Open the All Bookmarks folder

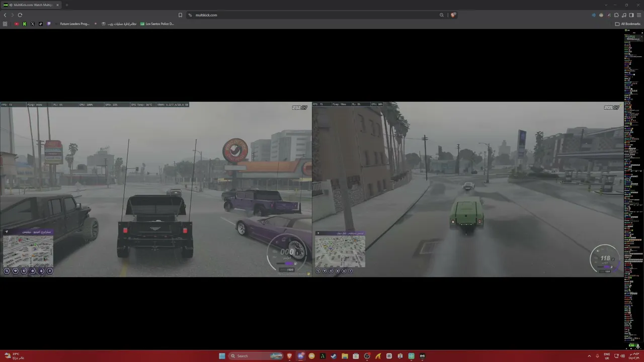pos(628,24)
